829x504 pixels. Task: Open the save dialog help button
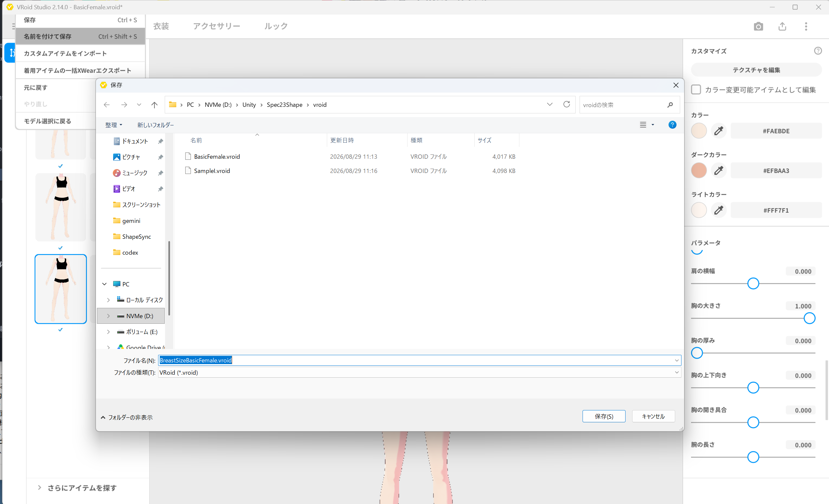coord(672,125)
